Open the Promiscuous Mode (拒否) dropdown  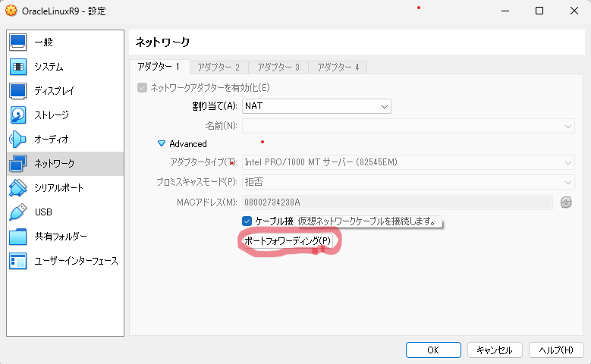[408, 182]
